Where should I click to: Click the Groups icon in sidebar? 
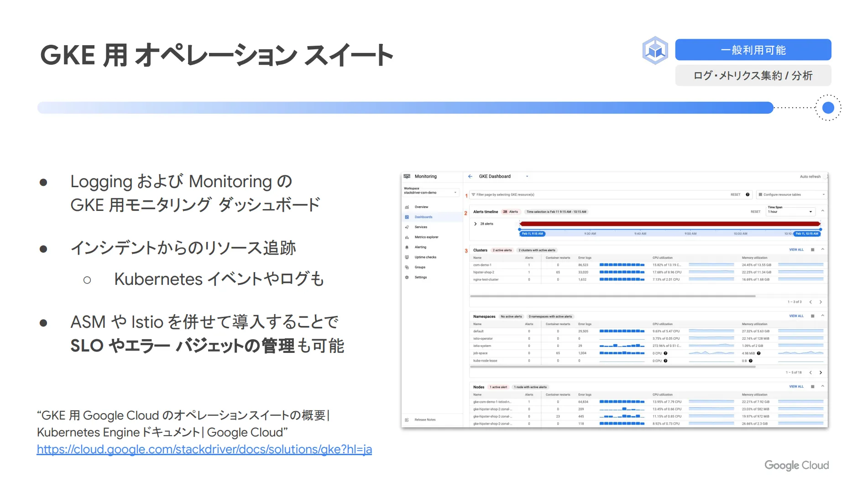coord(407,267)
